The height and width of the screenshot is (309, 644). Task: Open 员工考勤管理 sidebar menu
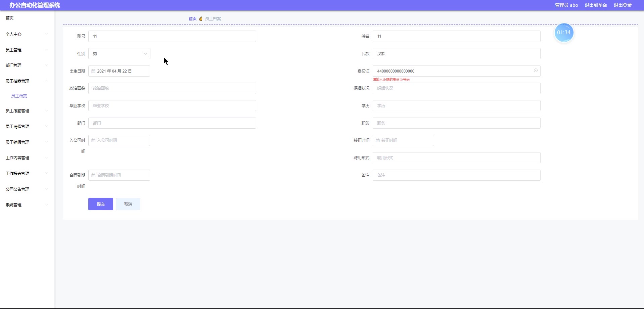tap(27, 111)
